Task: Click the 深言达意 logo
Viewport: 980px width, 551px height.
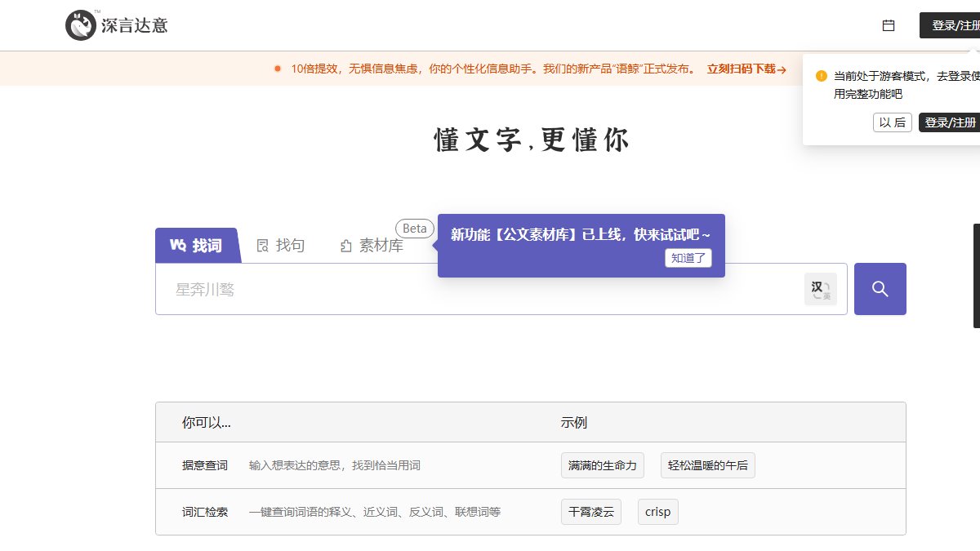Action: click(117, 25)
